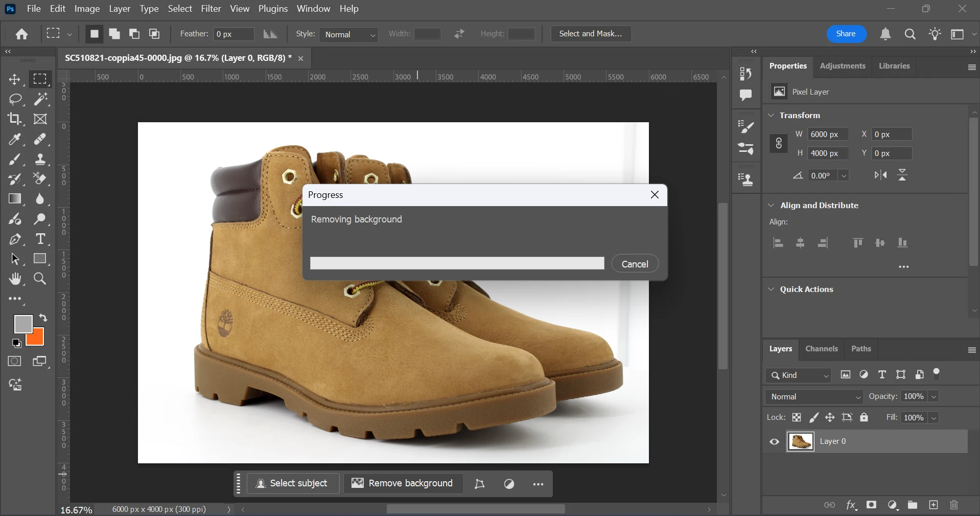
Task: Select the Gradient tool
Action: (15, 199)
